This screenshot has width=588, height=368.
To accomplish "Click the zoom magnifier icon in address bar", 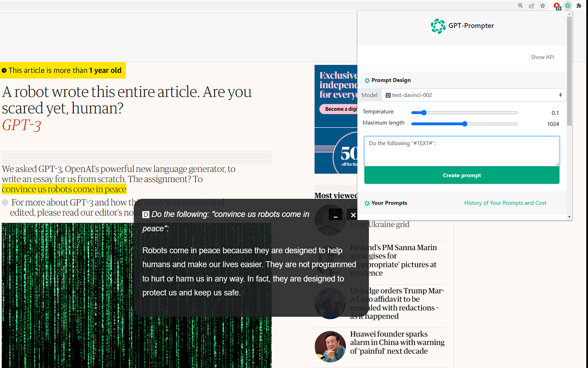I will click(x=520, y=6).
